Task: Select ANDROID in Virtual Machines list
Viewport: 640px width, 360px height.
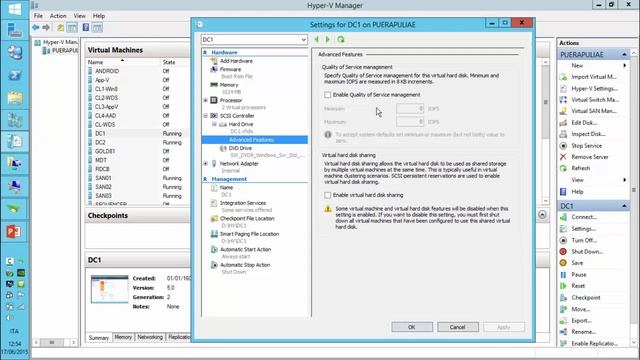Action: coord(107,71)
